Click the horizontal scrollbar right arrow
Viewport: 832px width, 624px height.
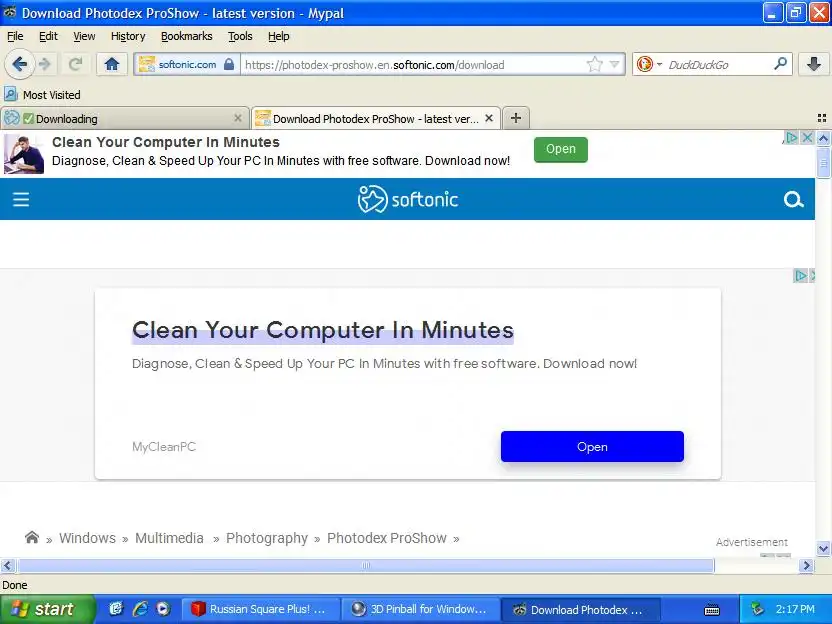click(x=807, y=566)
